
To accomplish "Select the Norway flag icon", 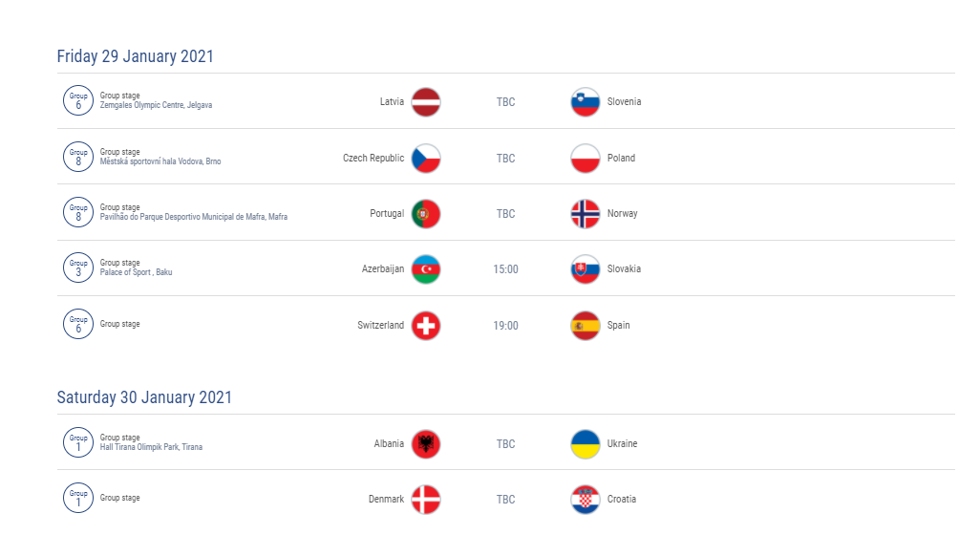I will (585, 214).
